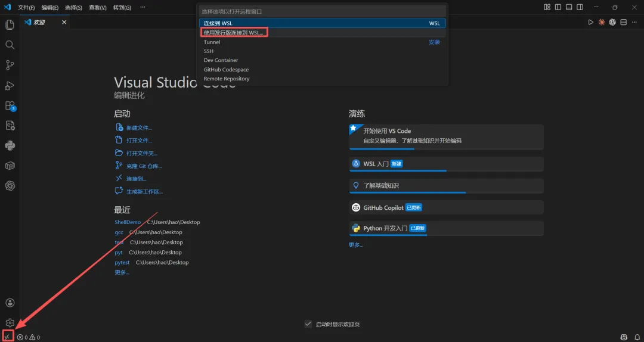Open the 文件(F) menu
Screen dimensions: 644x342
pyautogui.click(x=26, y=7)
